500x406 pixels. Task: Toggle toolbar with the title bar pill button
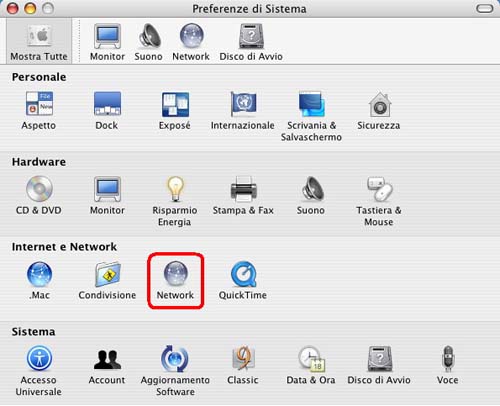tap(485, 8)
